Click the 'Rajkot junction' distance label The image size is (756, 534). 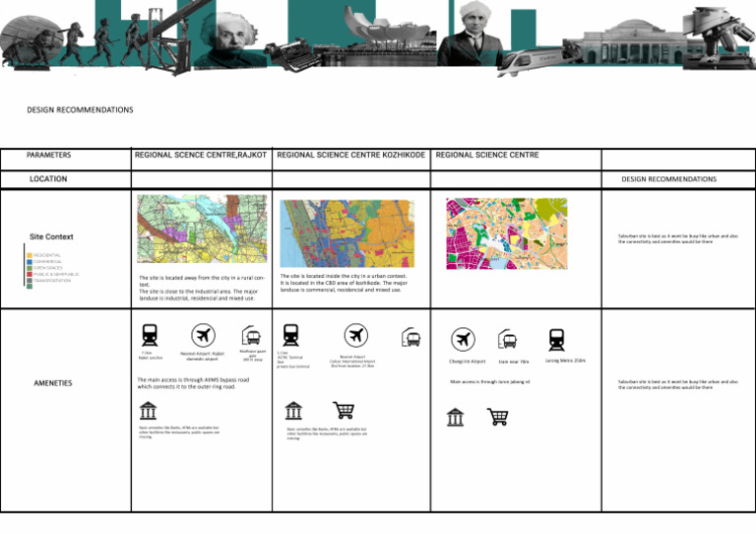click(151, 358)
